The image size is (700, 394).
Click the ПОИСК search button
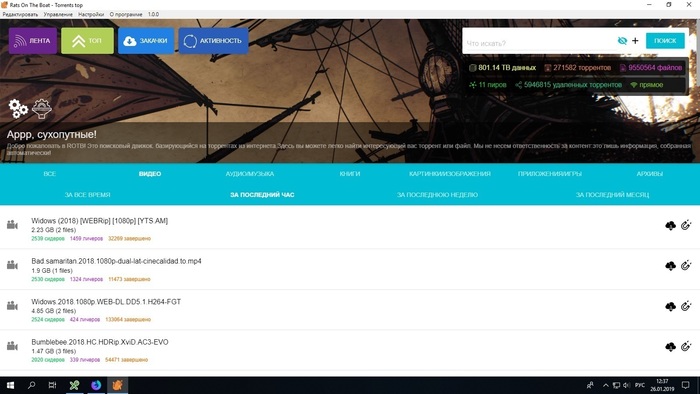(x=665, y=41)
